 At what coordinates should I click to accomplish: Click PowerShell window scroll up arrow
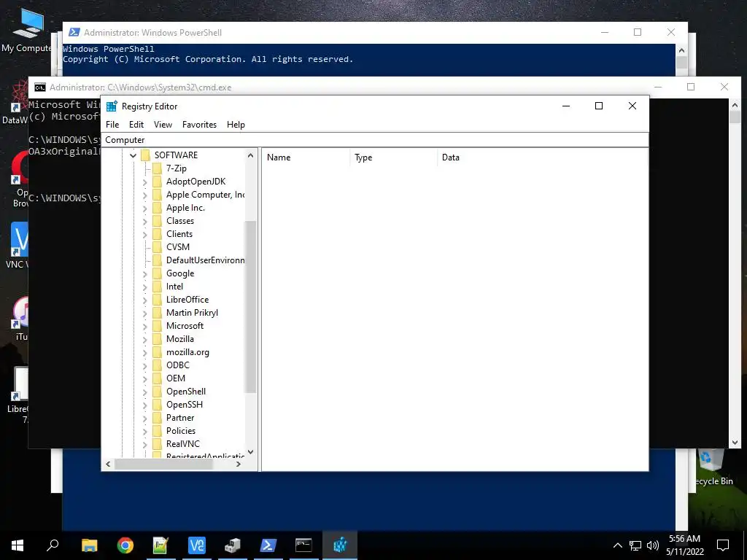[x=682, y=50]
